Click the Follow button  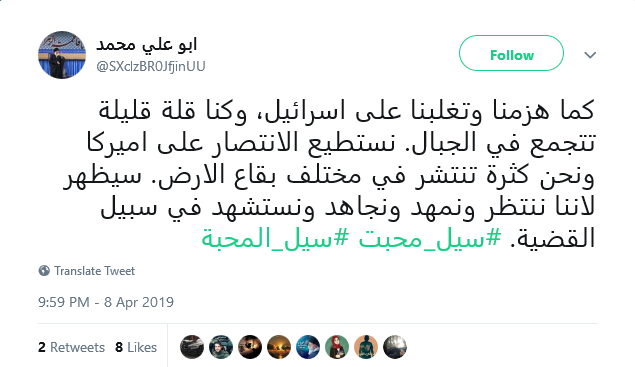pos(511,53)
